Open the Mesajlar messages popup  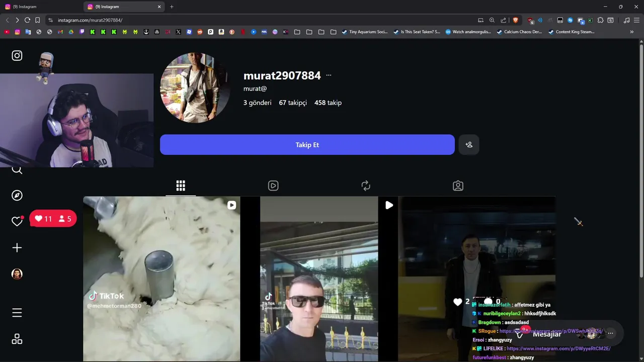click(547, 334)
